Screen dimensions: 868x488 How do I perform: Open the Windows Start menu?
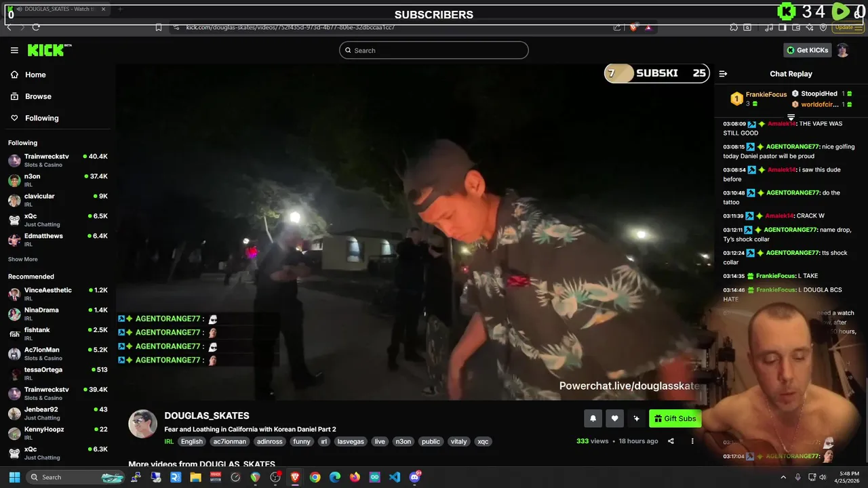click(14, 477)
